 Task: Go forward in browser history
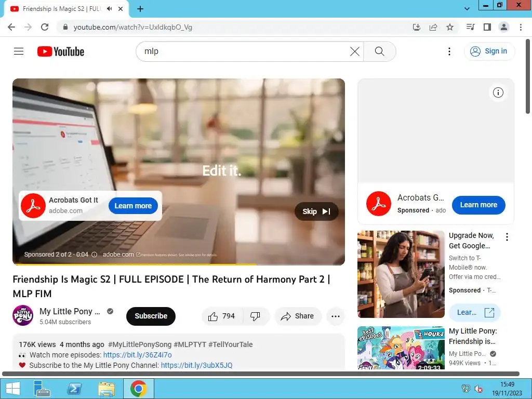click(x=28, y=27)
